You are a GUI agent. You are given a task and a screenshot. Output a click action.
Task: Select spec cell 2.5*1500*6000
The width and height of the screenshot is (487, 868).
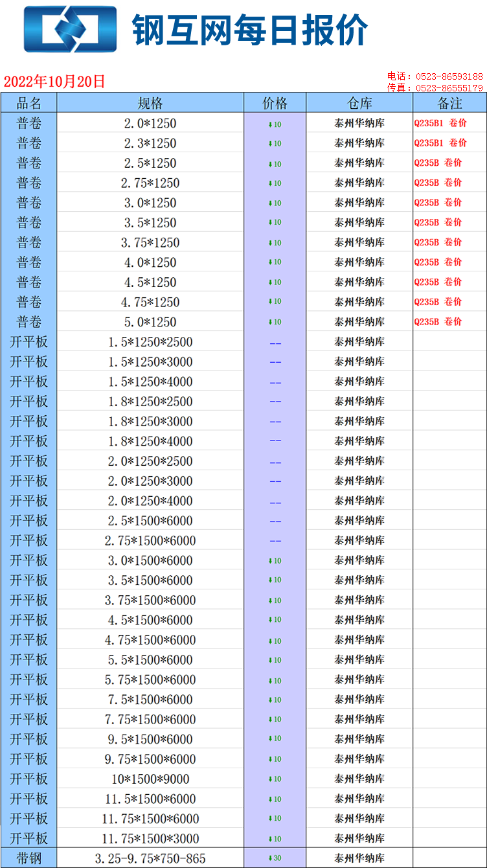(150, 521)
